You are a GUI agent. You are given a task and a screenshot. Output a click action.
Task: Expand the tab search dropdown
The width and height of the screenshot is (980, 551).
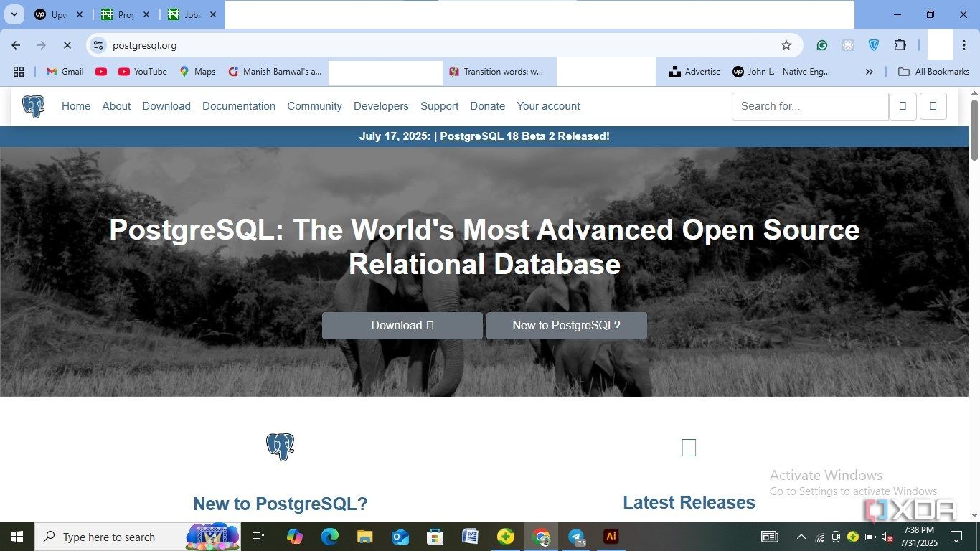(x=14, y=14)
